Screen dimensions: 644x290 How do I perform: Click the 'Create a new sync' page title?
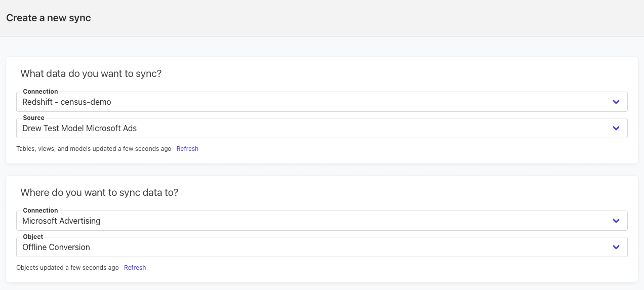[x=49, y=18]
